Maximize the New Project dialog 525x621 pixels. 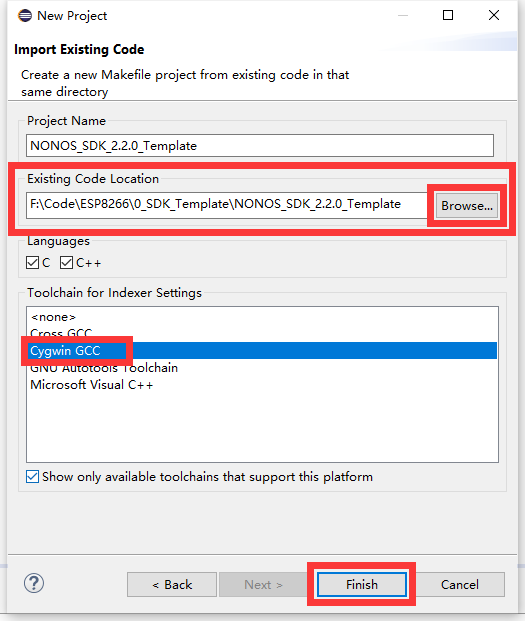tap(448, 15)
